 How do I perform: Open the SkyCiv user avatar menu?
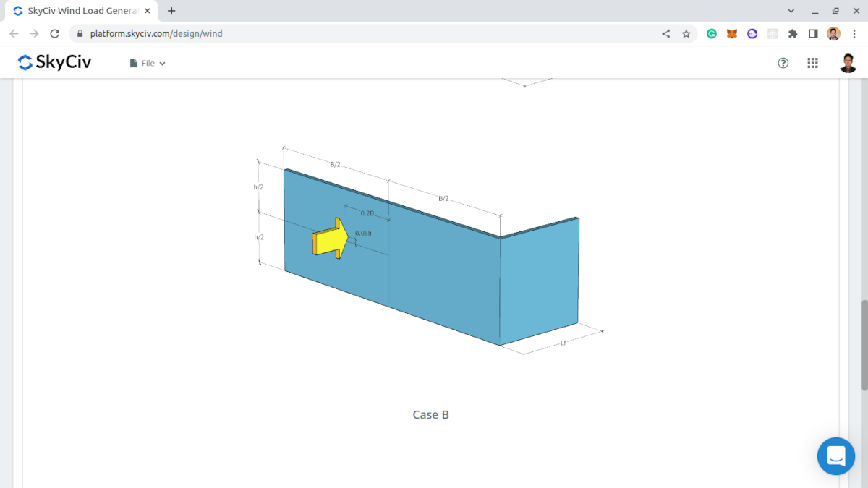click(848, 63)
